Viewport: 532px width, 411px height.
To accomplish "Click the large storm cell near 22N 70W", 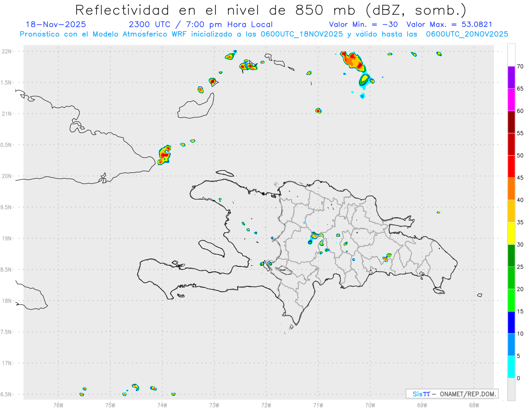I will coord(354,63).
